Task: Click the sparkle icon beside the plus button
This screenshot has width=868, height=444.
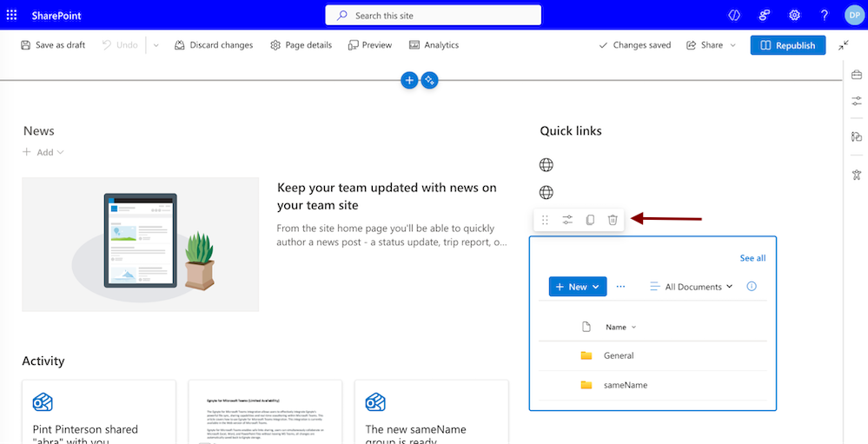Action: point(429,80)
